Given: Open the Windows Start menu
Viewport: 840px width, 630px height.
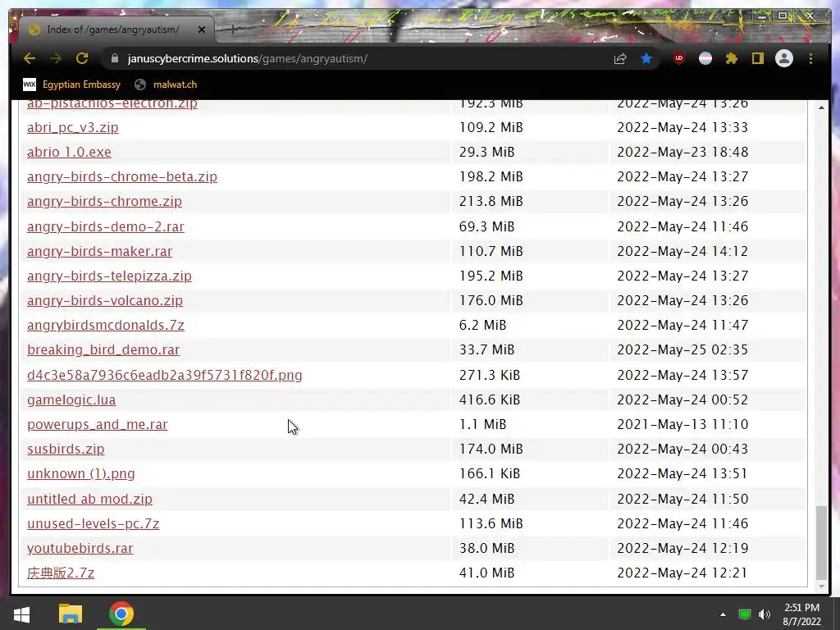Looking at the screenshot, I should coord(21,614).
